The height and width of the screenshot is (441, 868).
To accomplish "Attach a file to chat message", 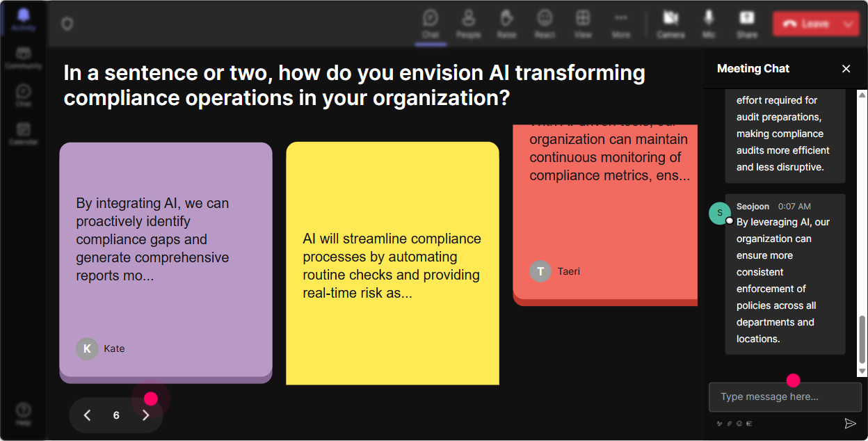I will [730, 423].
